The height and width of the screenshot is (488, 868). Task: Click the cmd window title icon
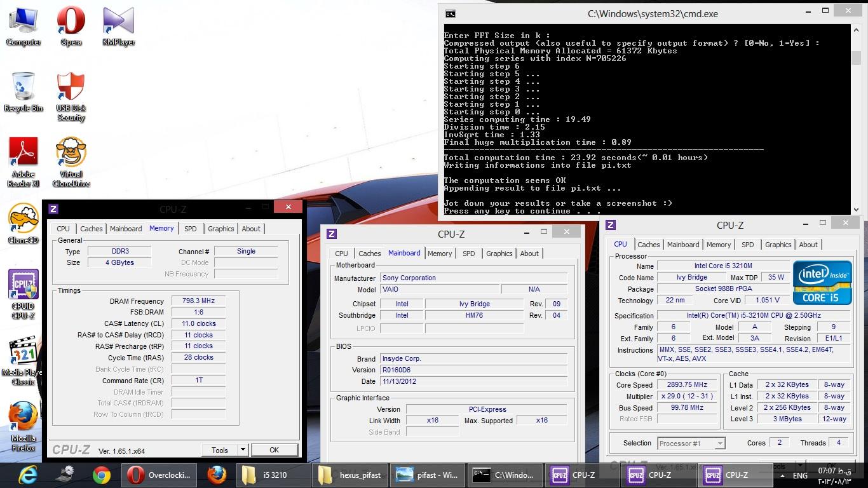point(450,13)
